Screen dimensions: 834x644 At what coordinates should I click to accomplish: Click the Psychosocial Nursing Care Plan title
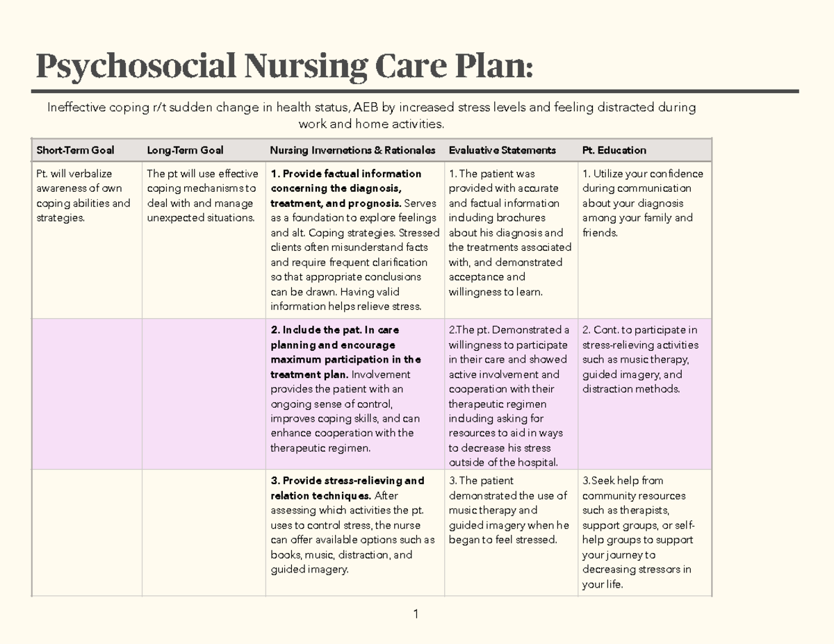pos(285,67)
